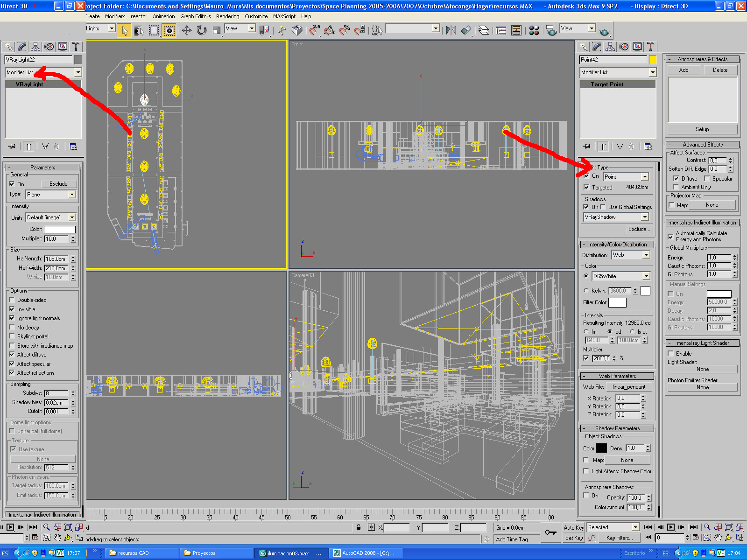
Task: Open the VRayShadow shadow type dropdown
Action: click(x=616, y=217)
